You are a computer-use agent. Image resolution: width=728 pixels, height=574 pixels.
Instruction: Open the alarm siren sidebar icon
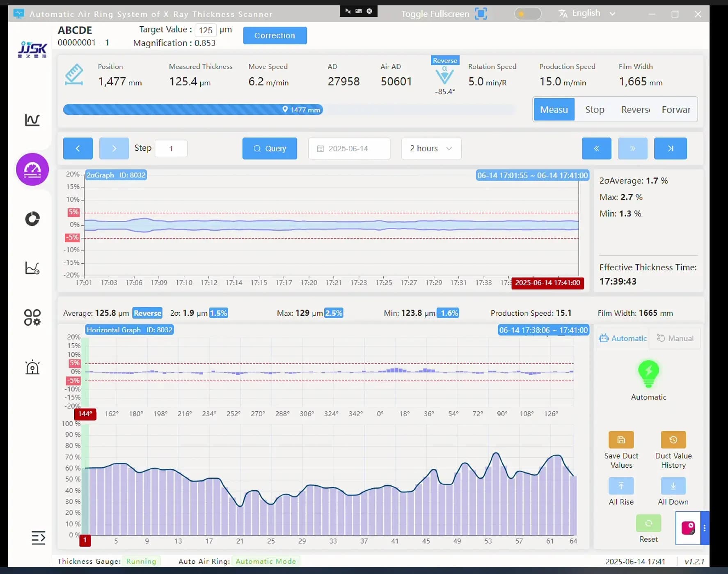(x=32, y=367)
